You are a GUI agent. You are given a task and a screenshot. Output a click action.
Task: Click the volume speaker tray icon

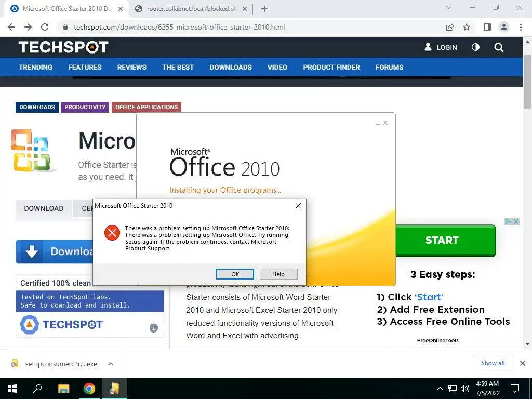click(x=465, y=389)
